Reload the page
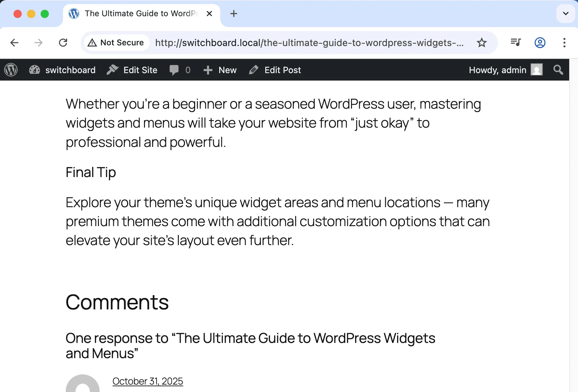Screen dimensions: 578x392 [63, 43]
